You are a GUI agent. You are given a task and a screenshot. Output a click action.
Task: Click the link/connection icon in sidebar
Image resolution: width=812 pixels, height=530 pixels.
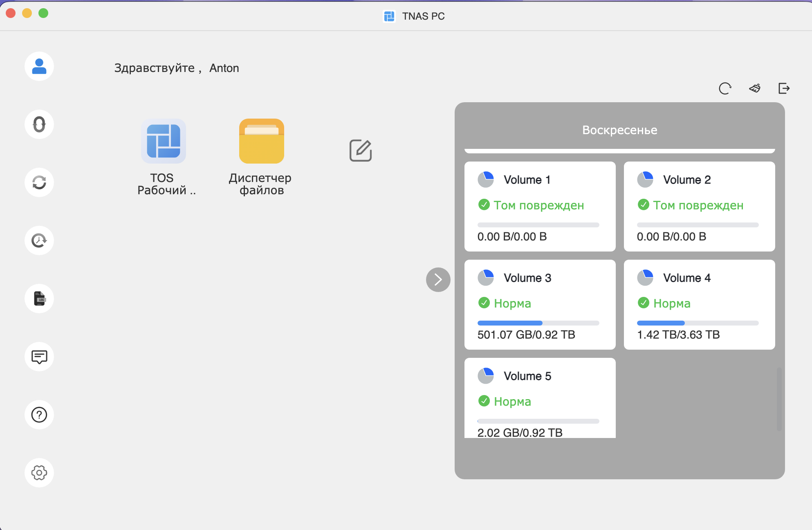[39, 124]
